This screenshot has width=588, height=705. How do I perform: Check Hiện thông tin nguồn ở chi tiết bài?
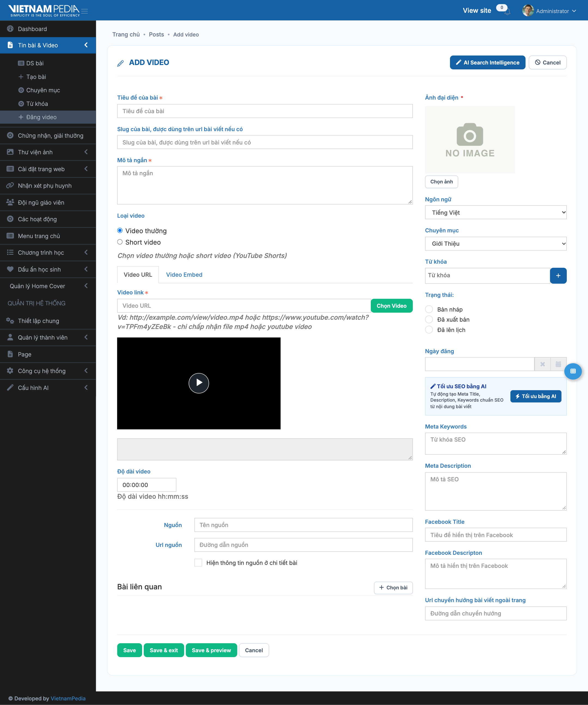tap(198, 563)
